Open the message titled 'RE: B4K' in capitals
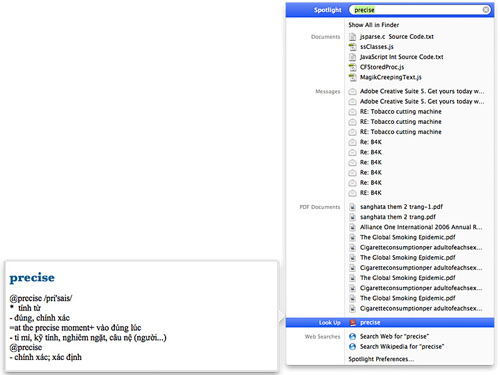Image resolution: width=500 pixels, height=375 pixels. 371,193
